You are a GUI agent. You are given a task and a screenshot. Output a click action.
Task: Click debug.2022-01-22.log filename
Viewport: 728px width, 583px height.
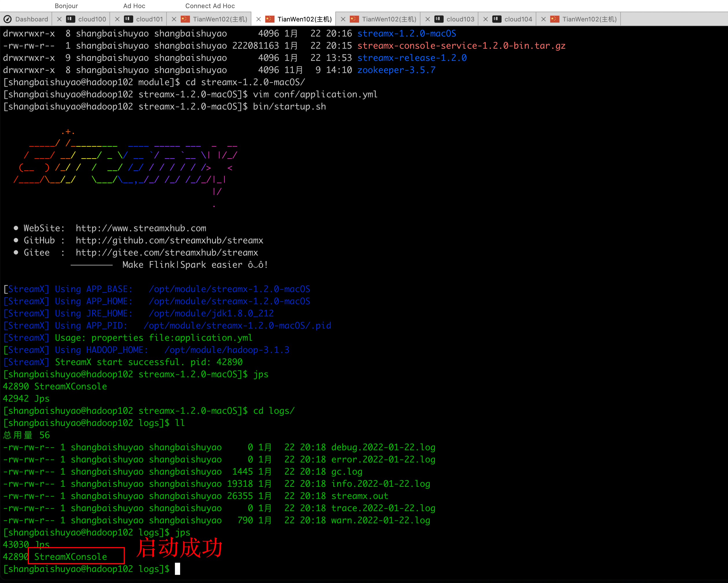tap(383, 447)
